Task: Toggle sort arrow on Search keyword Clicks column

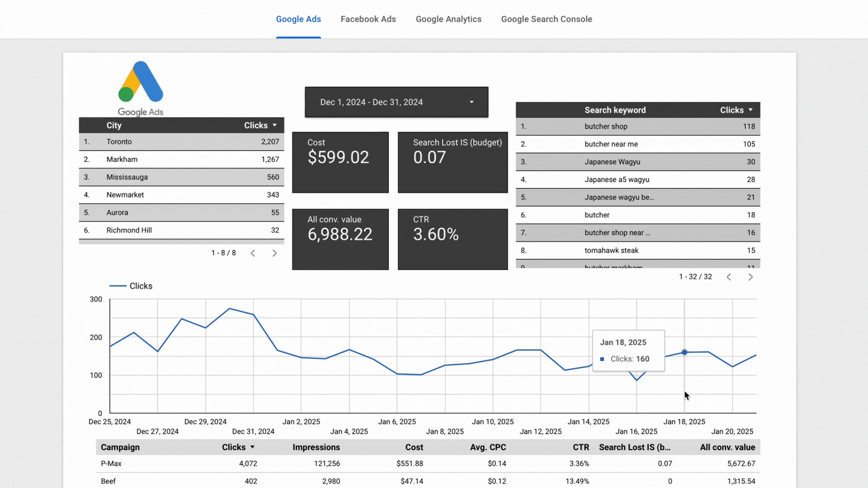Action: tap(750, 110)
